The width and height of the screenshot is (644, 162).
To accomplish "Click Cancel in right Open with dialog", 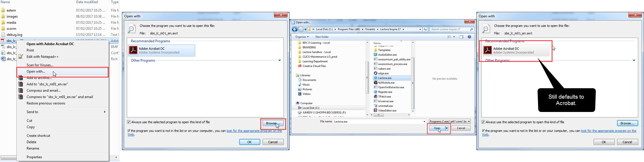I will [x=627, y=142].
